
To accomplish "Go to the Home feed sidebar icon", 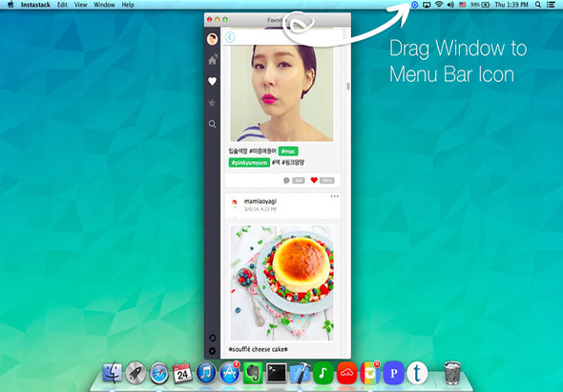I will point(213,59).
